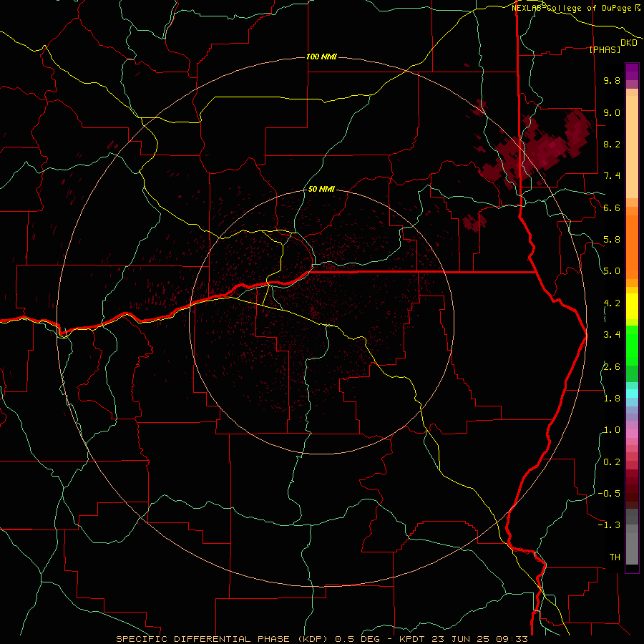Click the 2.6 value on color scale
Viewport: 644px width, 644px height.
click(x=612, y=367)
